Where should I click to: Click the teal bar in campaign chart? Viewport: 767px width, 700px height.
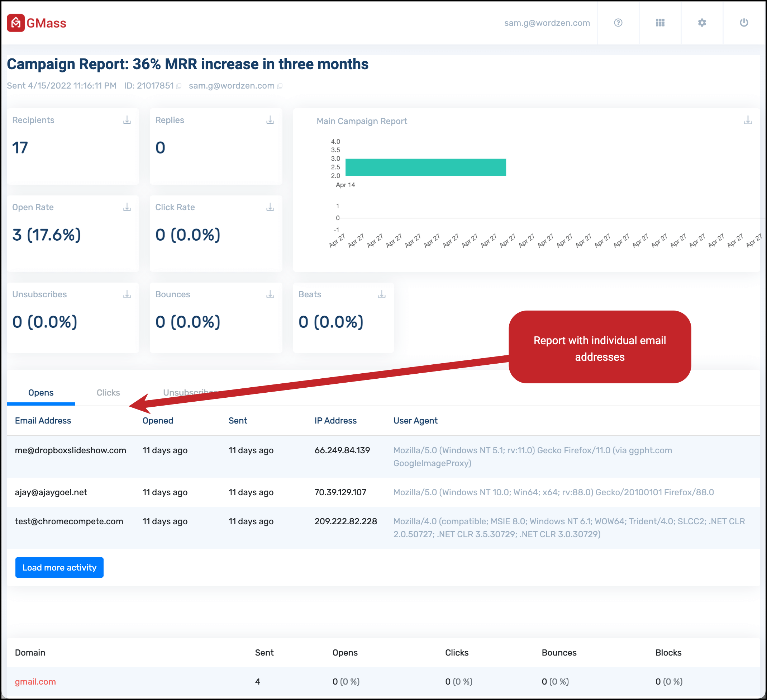425,167
